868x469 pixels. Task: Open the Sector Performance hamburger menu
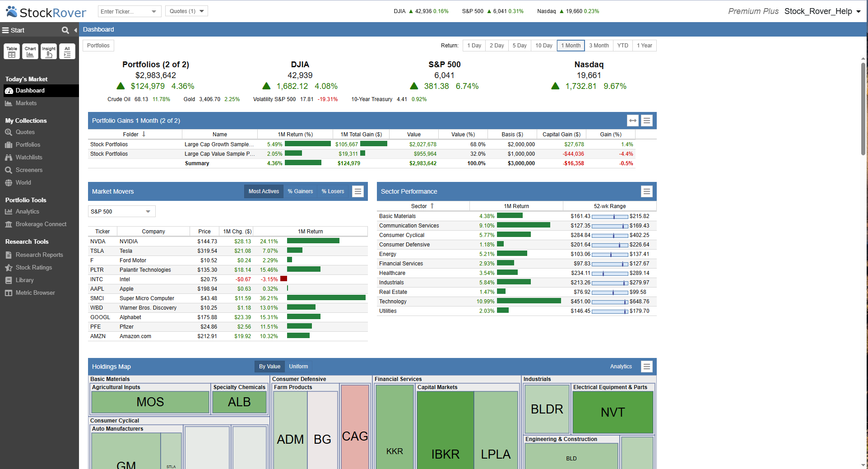coord(646,191)
